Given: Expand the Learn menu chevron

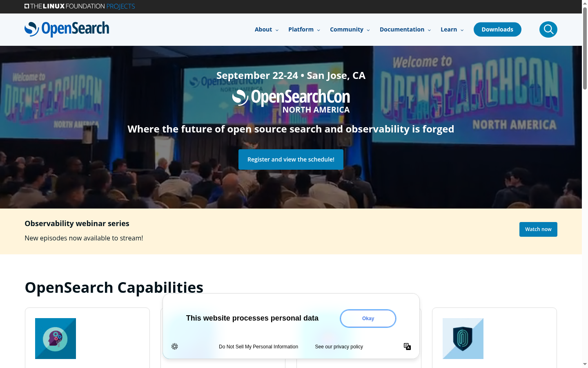Looking at the screenshot, I should click(x=462, y=30).
